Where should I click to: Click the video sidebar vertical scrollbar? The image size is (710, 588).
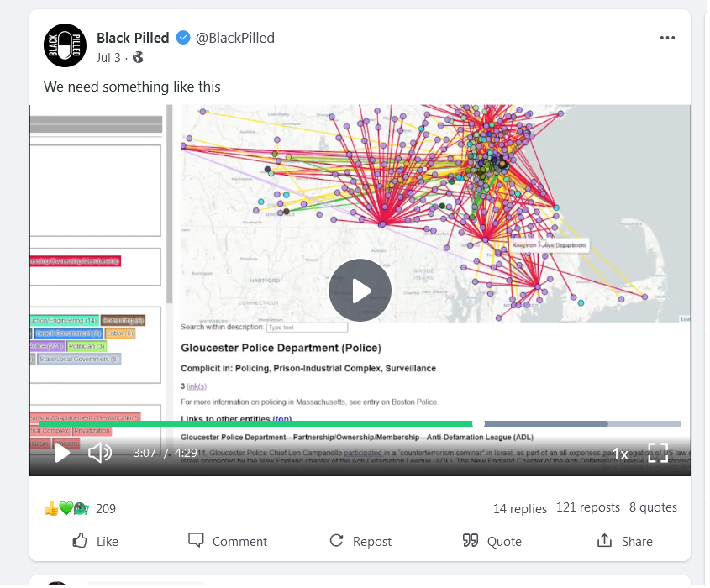tap(170, 203)
